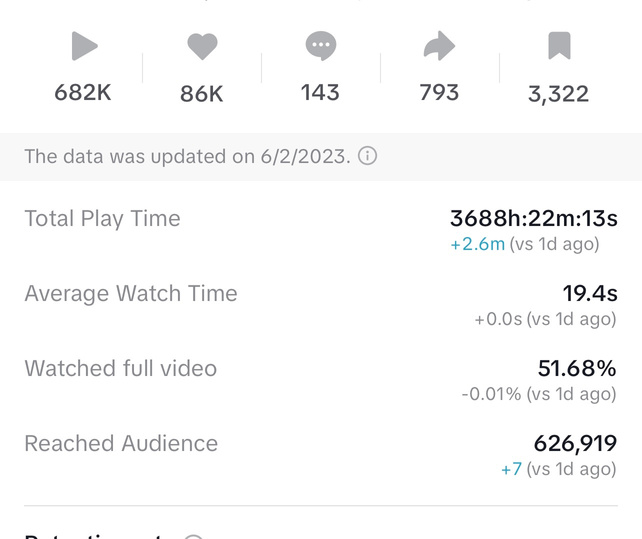Tap the Total Play Time label
This screenshot has height=539, width=642.
click(x=102, y=219)
